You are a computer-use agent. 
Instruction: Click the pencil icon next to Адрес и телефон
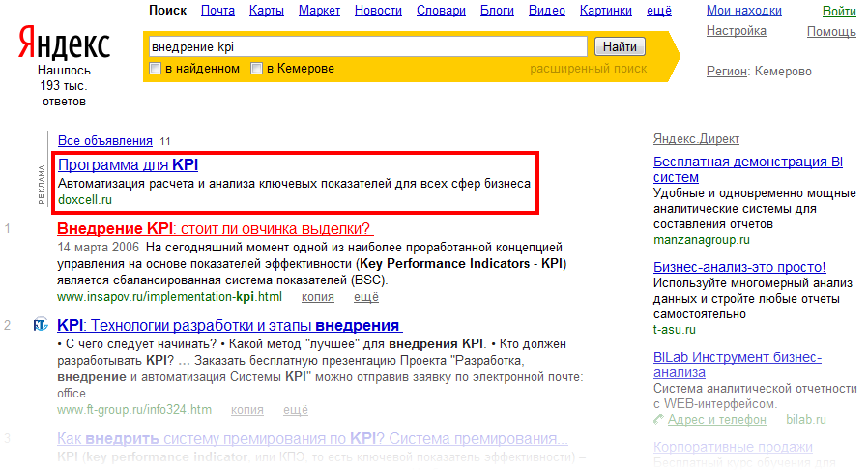[x=658, y=420]
